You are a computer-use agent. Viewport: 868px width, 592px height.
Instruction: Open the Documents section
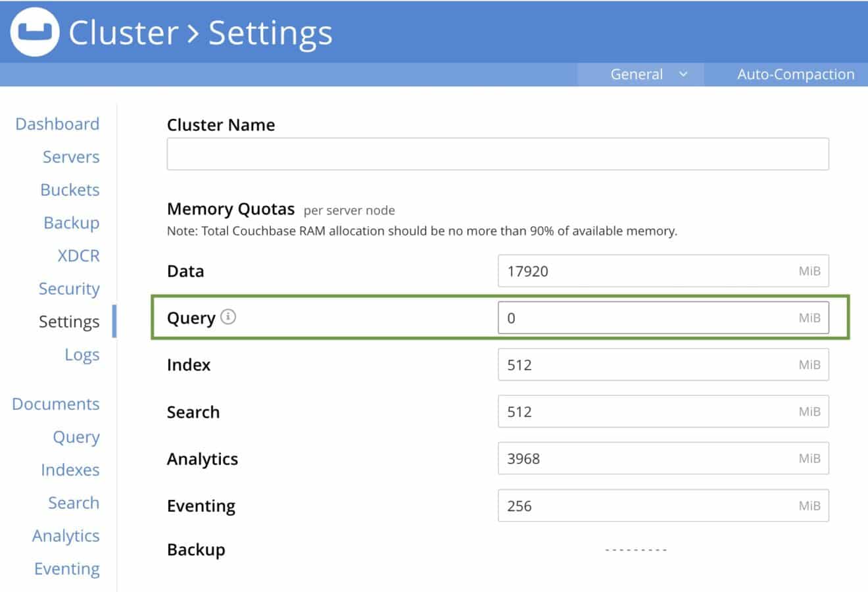click(x=56, y=404)
